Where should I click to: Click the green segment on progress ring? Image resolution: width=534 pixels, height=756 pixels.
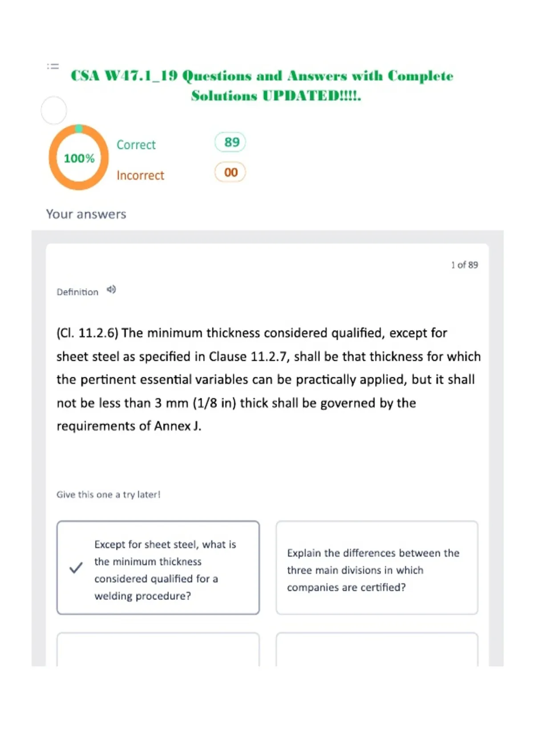pyautogui.click(x=79, y=129)
